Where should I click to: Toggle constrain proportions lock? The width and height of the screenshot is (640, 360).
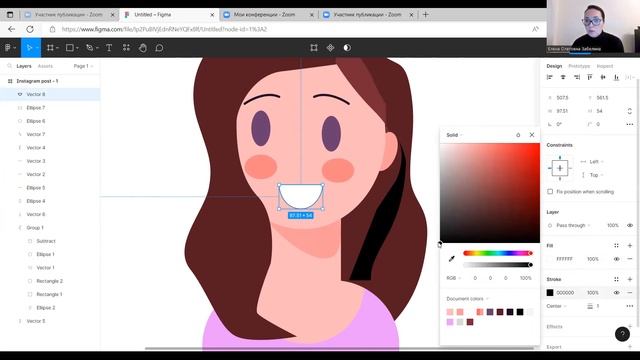click(x=630, y=111)
